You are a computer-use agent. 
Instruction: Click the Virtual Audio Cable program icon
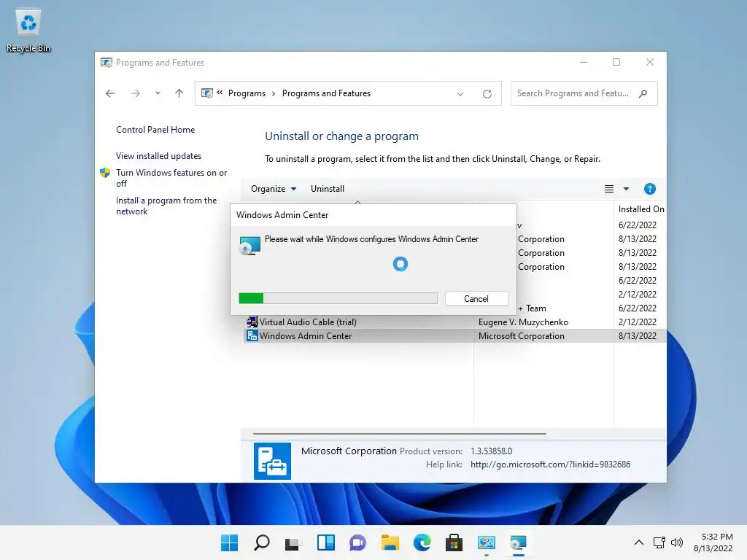point(252,322)
